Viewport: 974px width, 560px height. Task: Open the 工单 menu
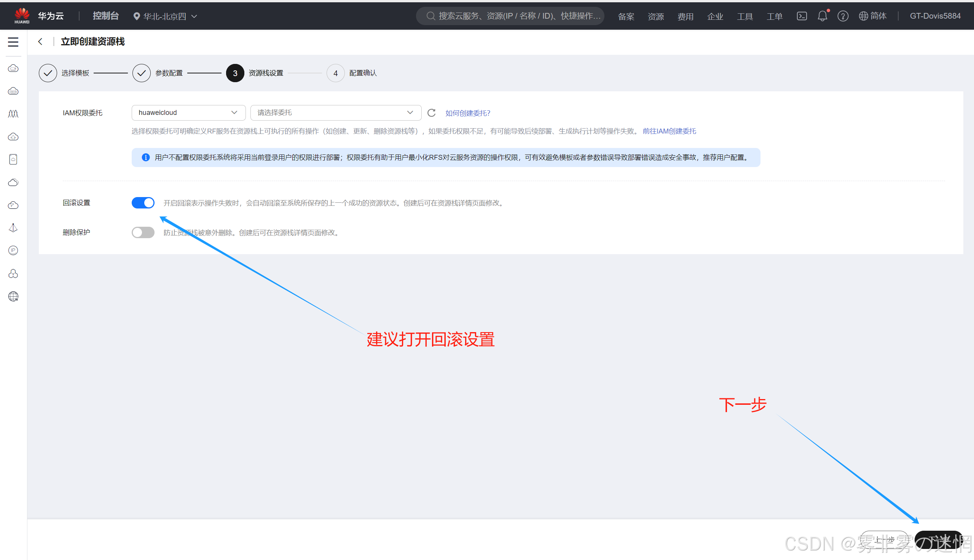pos(774,16)
